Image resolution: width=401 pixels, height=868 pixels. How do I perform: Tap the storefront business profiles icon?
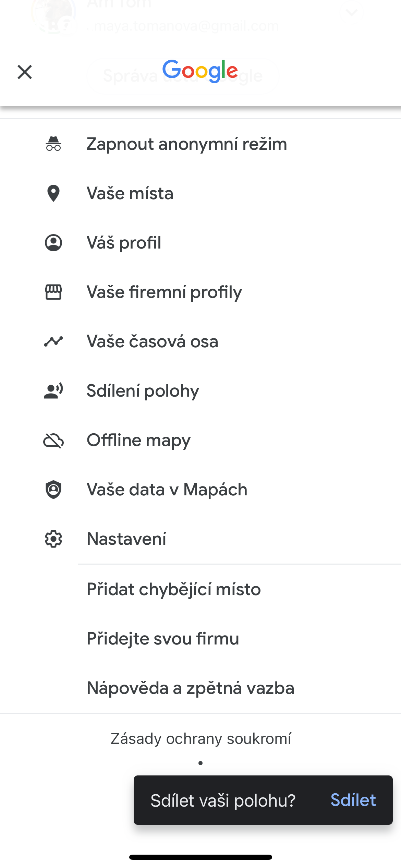tap(53, 292)
